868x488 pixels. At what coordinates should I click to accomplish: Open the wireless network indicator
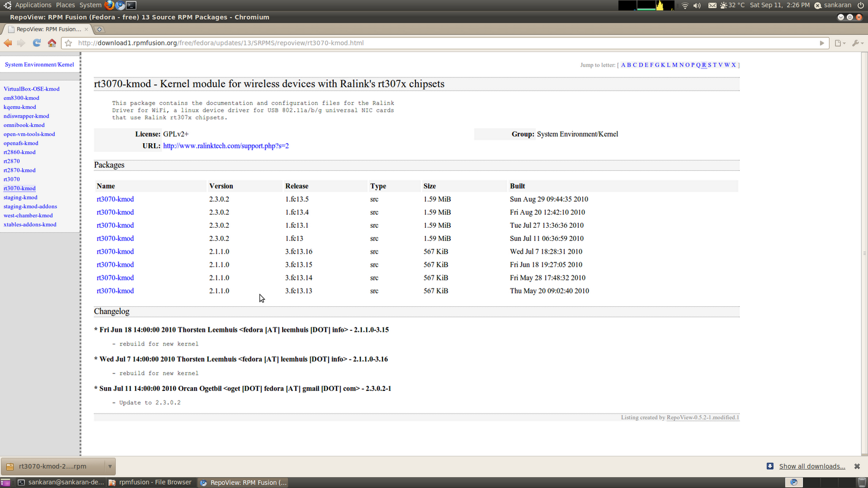point(685,5)
